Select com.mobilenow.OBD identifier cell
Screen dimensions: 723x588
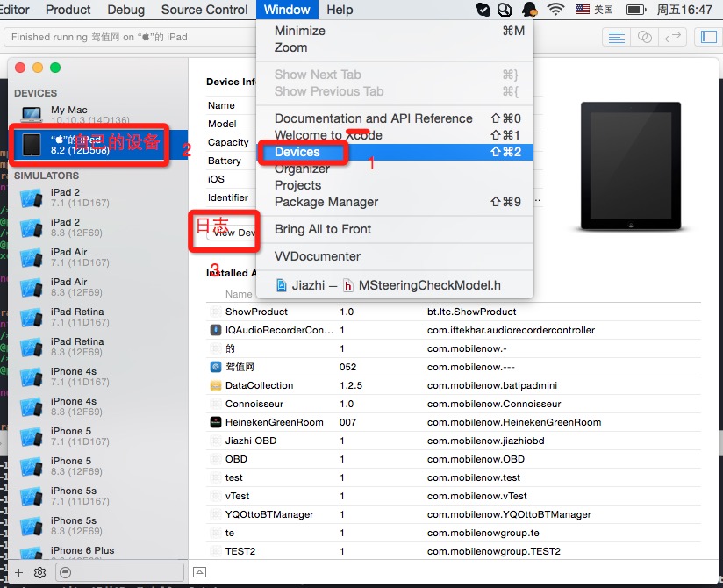click(x=476, y=459)
